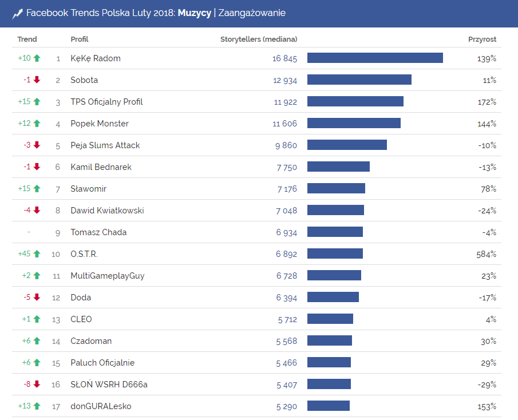Click the Profil column header
This screenshot has width=518, height=420.
(80, 39)
